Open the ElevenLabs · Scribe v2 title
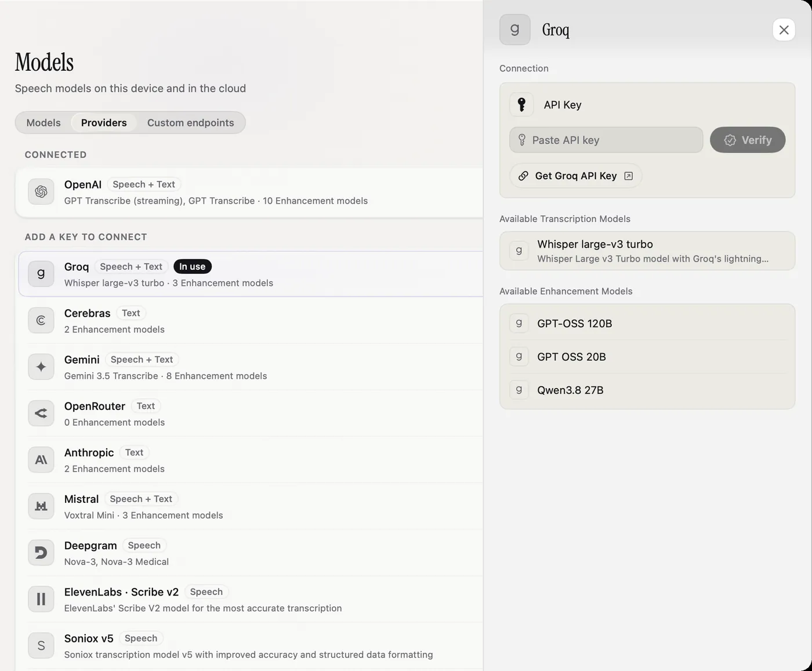 [x=121, y=592]
